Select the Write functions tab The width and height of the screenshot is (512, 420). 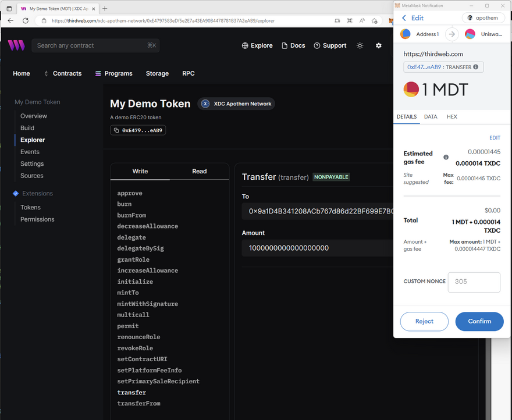click(x=140, y=171)
